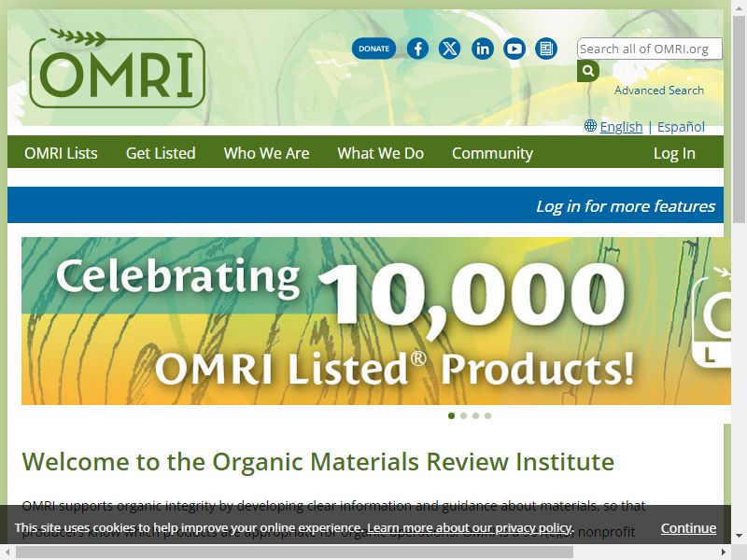747x560 pixels.
Task: Switch site to Español
Action: click(681, 127)
